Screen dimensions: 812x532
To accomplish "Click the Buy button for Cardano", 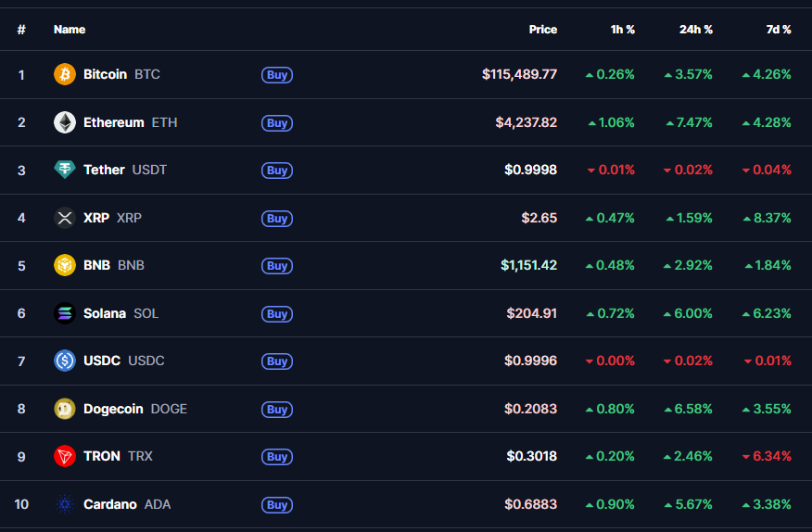I will (277, 505).
